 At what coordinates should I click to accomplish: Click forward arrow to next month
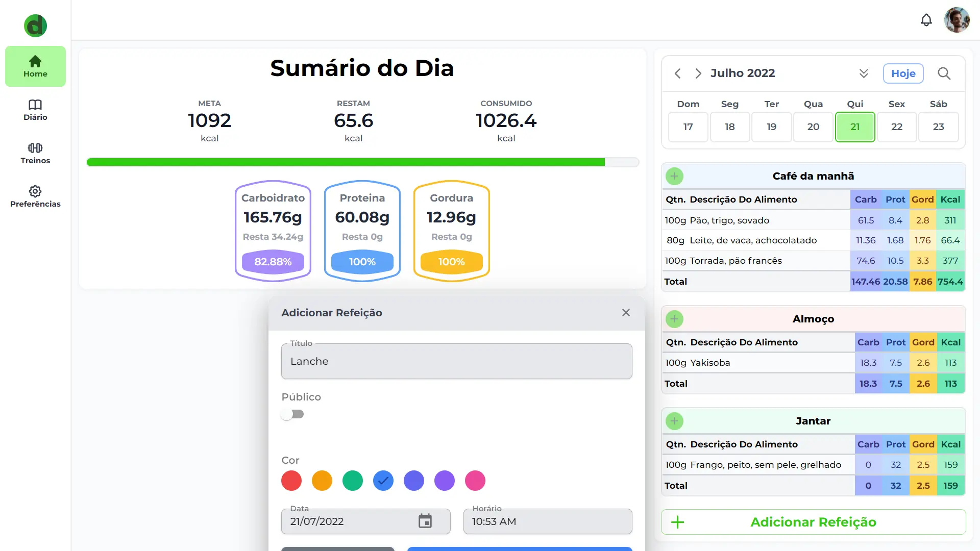tap(698, 72)
